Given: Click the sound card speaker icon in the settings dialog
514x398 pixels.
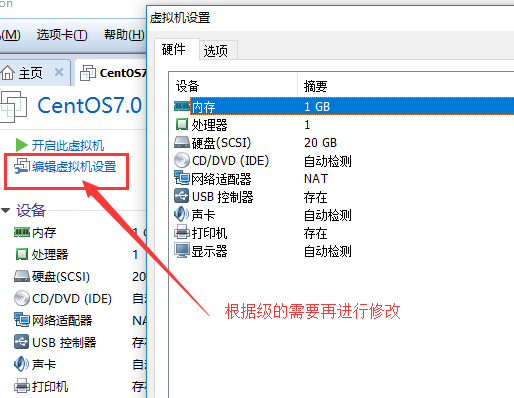Looking at the screenshot, I should (182, 214).
